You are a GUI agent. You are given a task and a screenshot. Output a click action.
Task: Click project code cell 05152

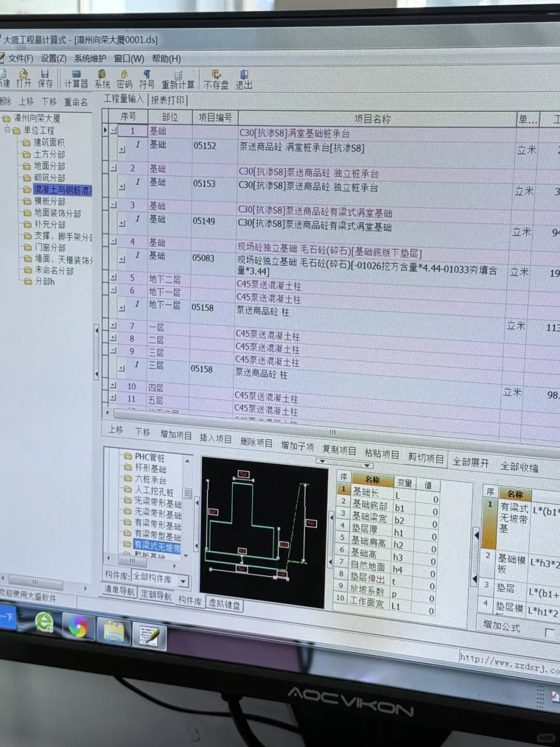(204, 146)
